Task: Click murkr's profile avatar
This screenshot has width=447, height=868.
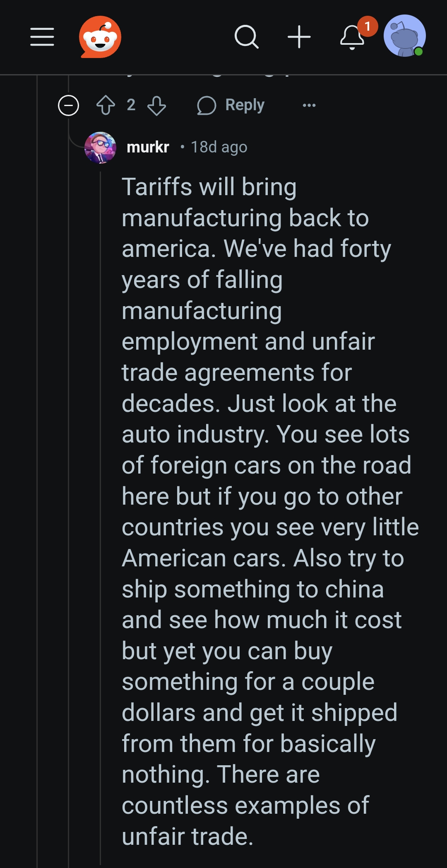Action: (100, 147)
